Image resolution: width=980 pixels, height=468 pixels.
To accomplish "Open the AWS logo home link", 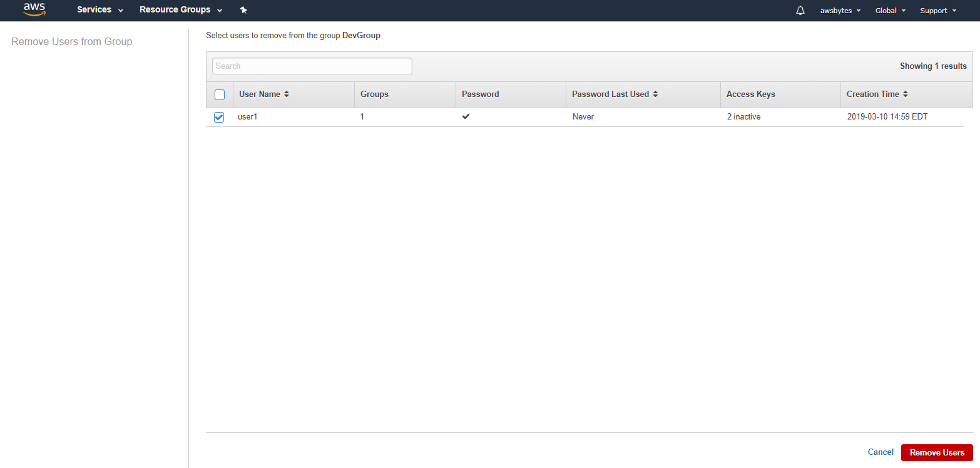I will (x=34, y=9).
